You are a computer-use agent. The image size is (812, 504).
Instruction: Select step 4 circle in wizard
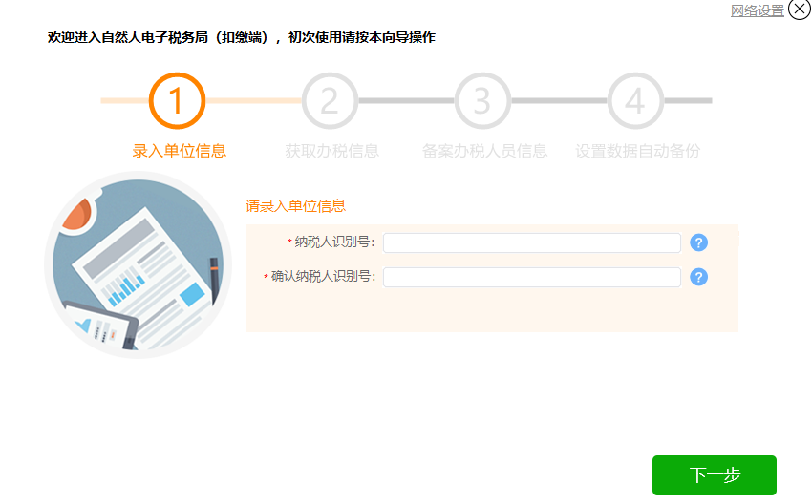click(635, 100)
